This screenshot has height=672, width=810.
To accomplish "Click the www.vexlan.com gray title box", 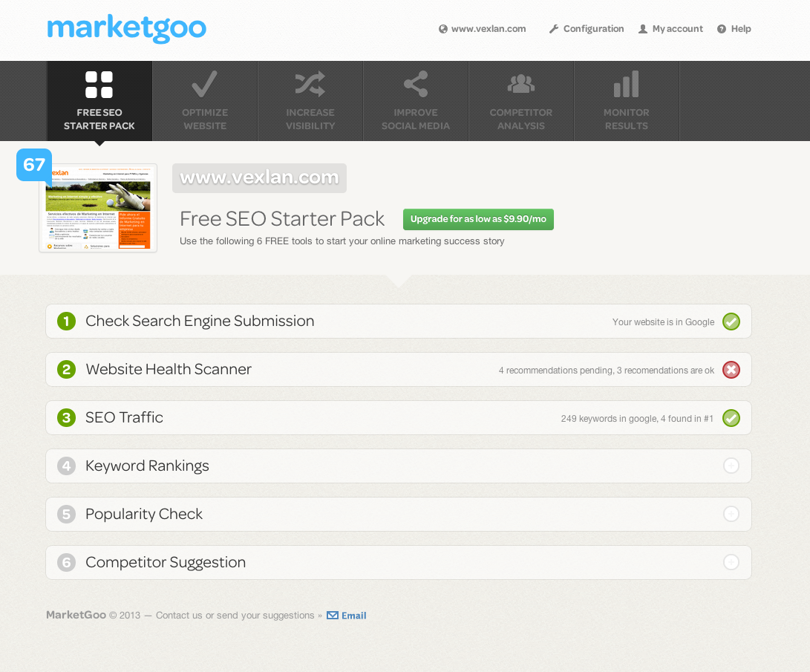I will pyautogui.click(x=259, y=177).
